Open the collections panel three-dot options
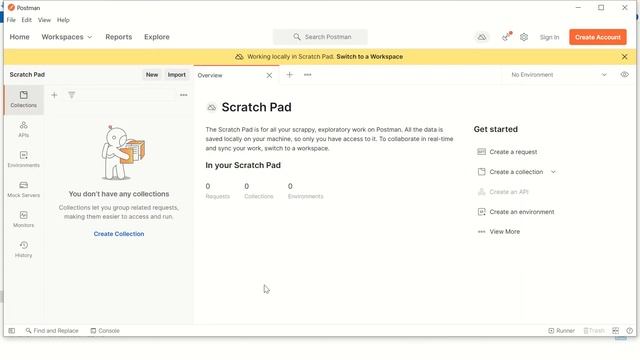 pyautogui.click(x=184, y=95)
